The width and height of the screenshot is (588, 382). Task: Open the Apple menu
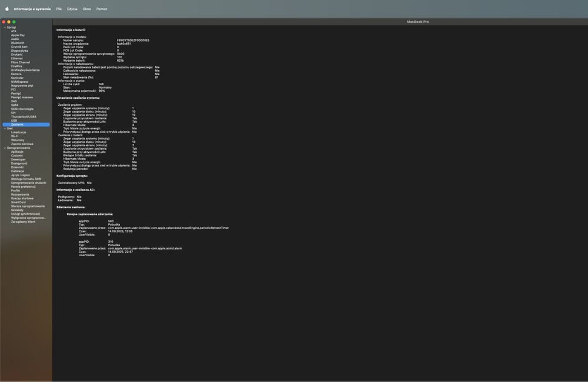tap(6, 9)
